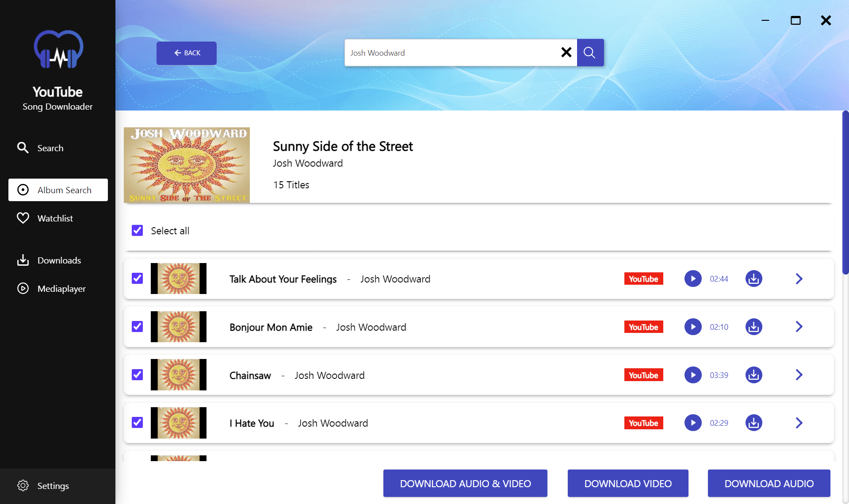The image size is (849, 504).
Task: Click the YouTube Song Downloader headphone logo
Action: (x=58, y=50)
